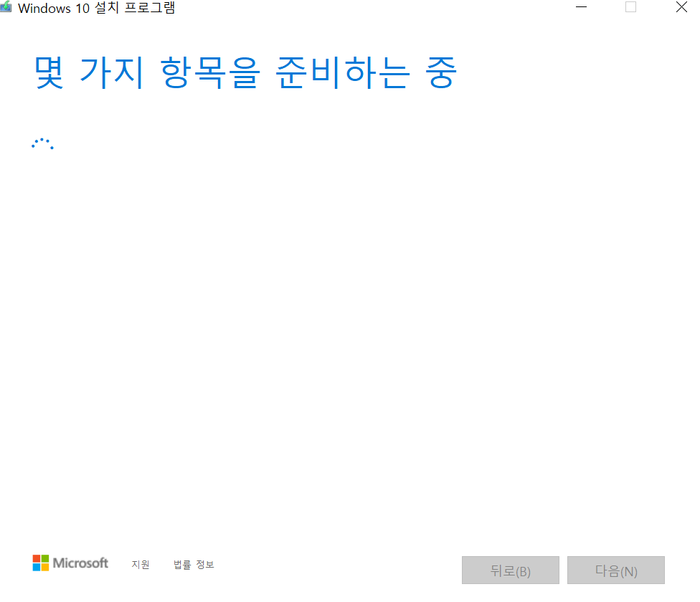Click the red square in Microsoft logo
Viewport: 700px width, 602px height.
tap(37, 559)
